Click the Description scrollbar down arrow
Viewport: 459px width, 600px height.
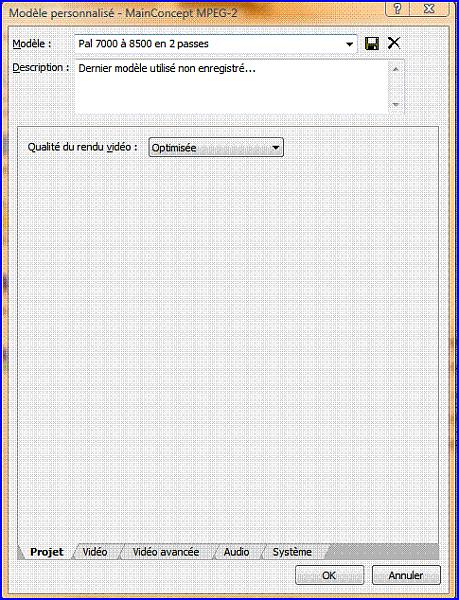point(396,104)
